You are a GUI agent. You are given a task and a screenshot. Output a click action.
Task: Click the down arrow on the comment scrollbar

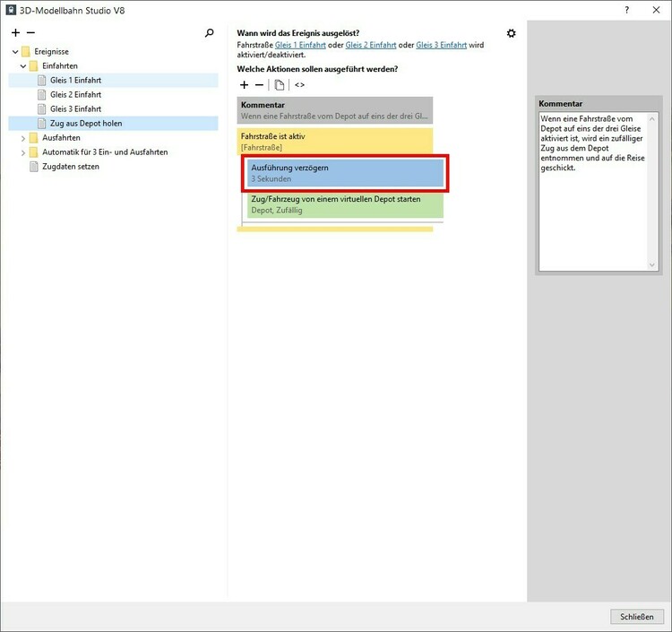point(652,264)
